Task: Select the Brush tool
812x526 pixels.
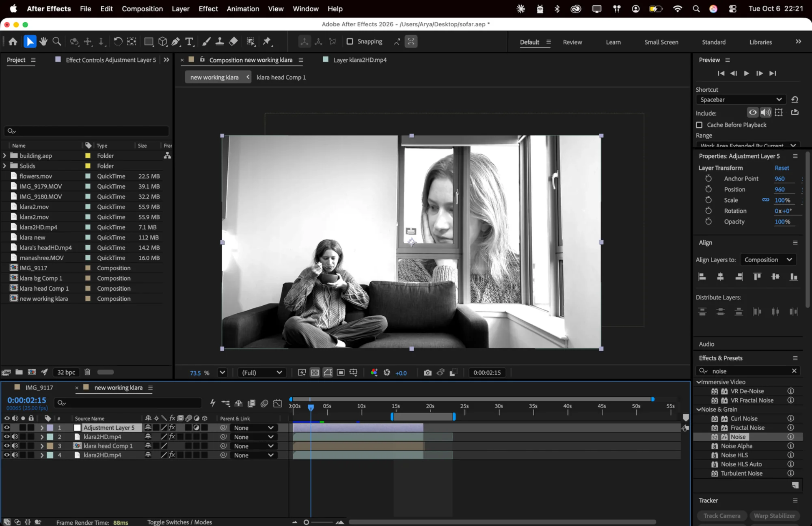Action: tap(206, 41)
